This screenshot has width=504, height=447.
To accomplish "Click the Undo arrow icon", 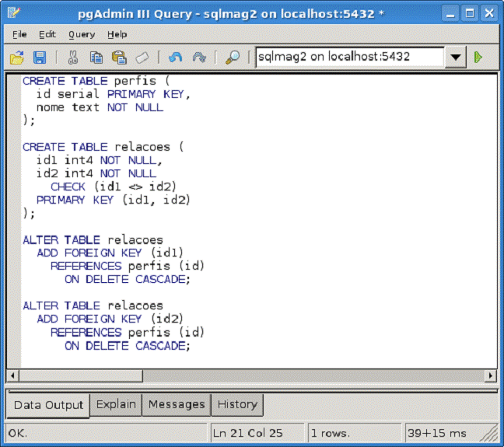I will click(176, 57).
